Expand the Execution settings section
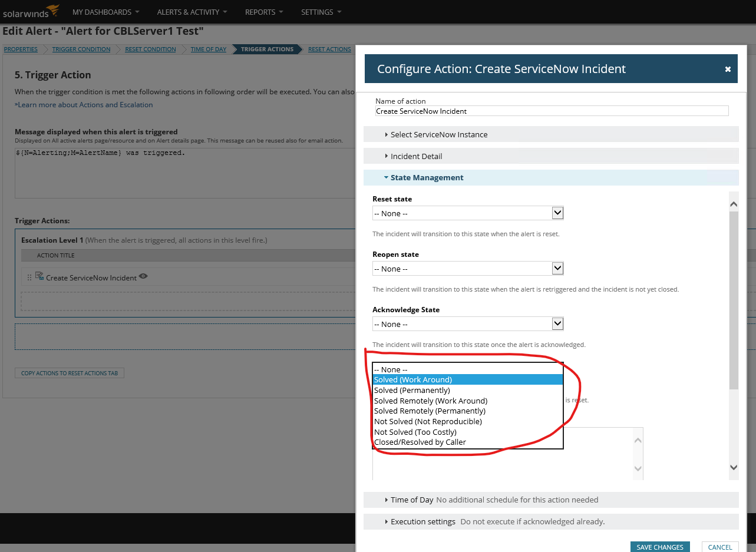Image resolution: width=756 pixels, height=552 pixels. [551, 521]
